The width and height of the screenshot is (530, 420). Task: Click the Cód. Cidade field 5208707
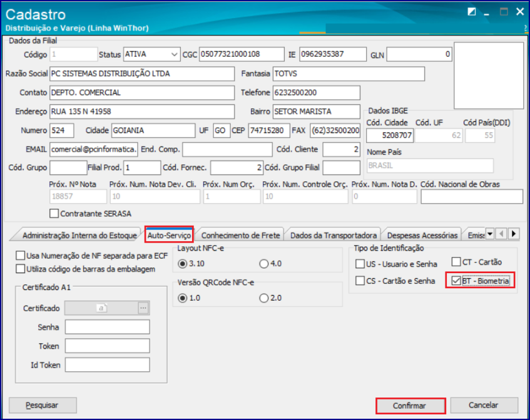tap(390, 136)
